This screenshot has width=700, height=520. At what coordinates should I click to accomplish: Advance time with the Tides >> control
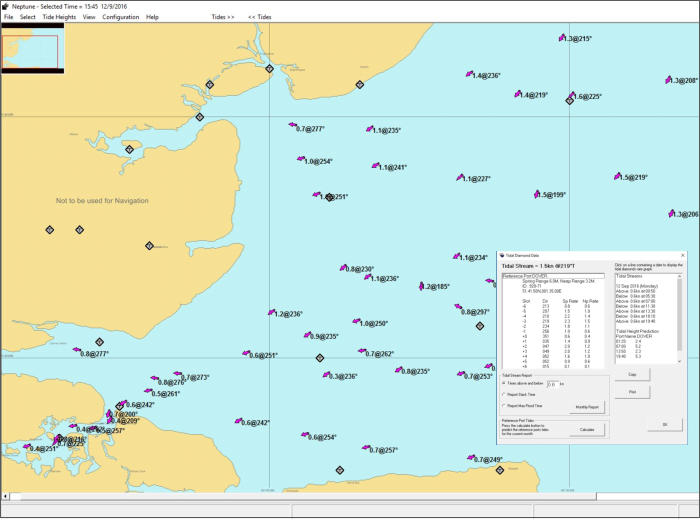[223, 17]
